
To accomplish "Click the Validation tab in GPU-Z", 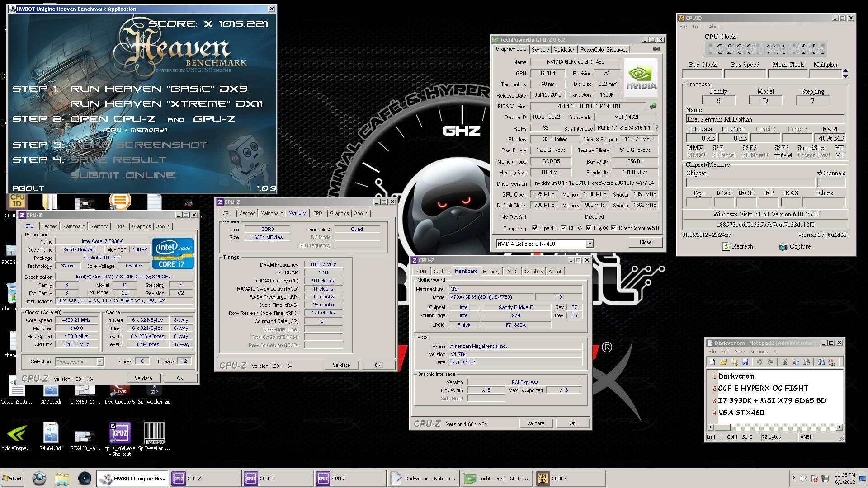I will [564, 50].
